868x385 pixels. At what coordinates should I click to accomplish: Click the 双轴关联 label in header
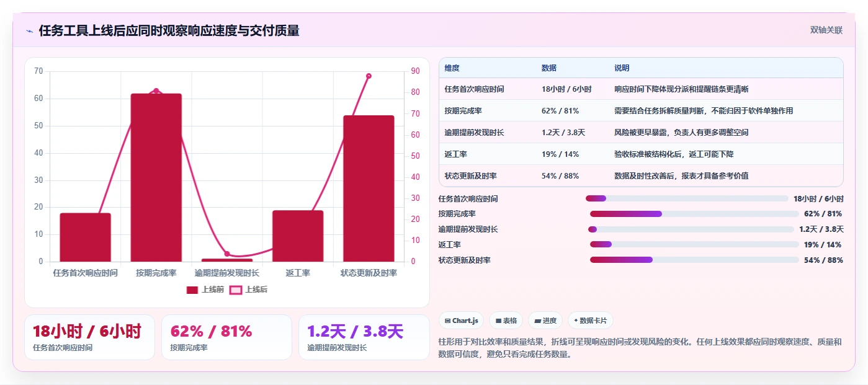[x=826, y=30]
